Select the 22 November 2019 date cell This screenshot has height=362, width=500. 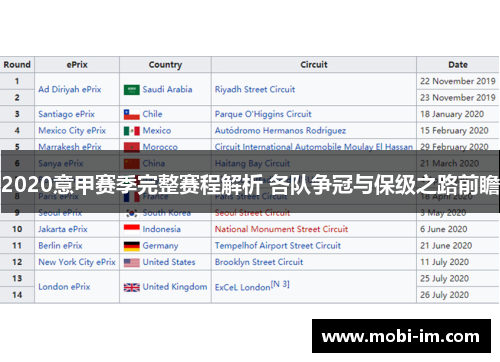pyautogui.click(x=458, y=81)
